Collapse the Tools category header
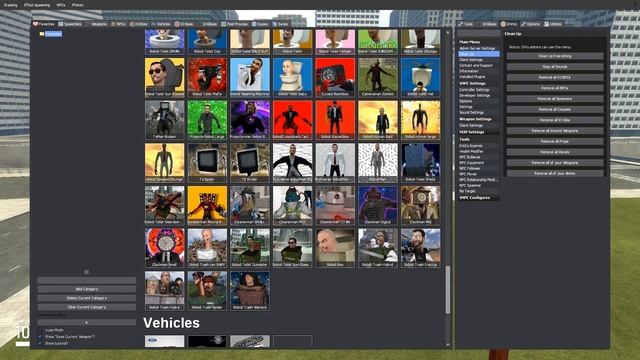Viewport: 640px width, 360px height. coord(478,139)
